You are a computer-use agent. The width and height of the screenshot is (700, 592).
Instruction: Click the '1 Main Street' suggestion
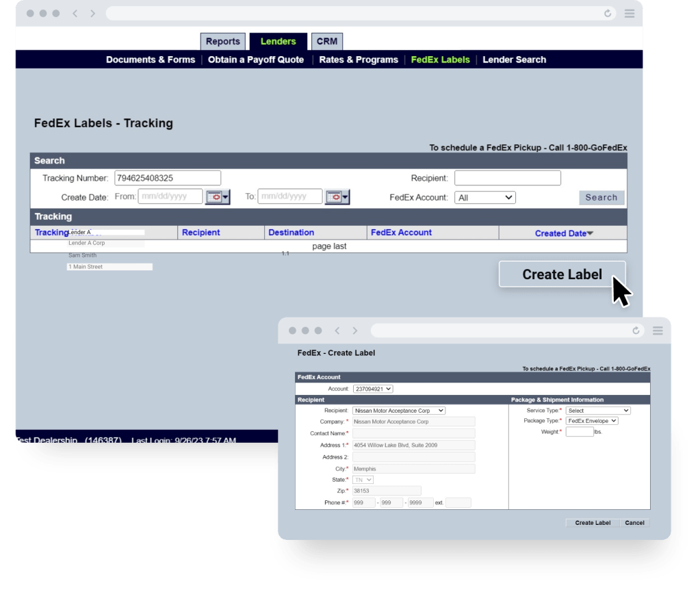pyautogui.click(x=109, y=266)
